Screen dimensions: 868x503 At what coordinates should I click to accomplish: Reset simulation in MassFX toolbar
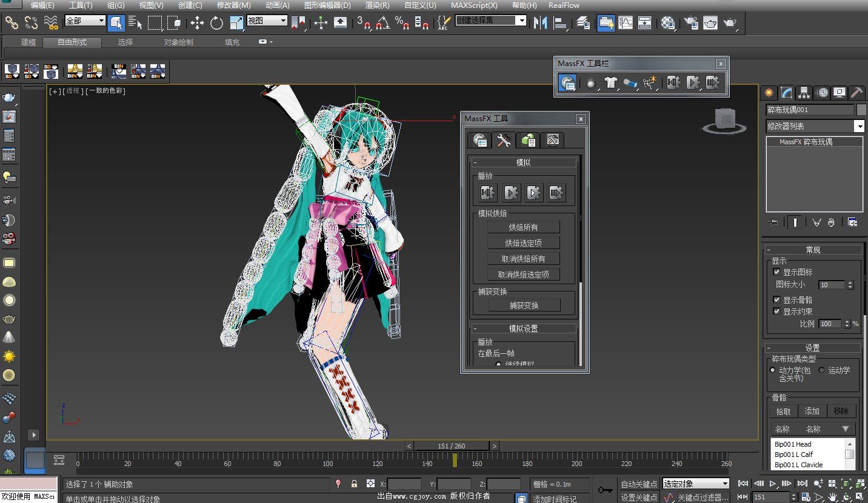[673, 84]
